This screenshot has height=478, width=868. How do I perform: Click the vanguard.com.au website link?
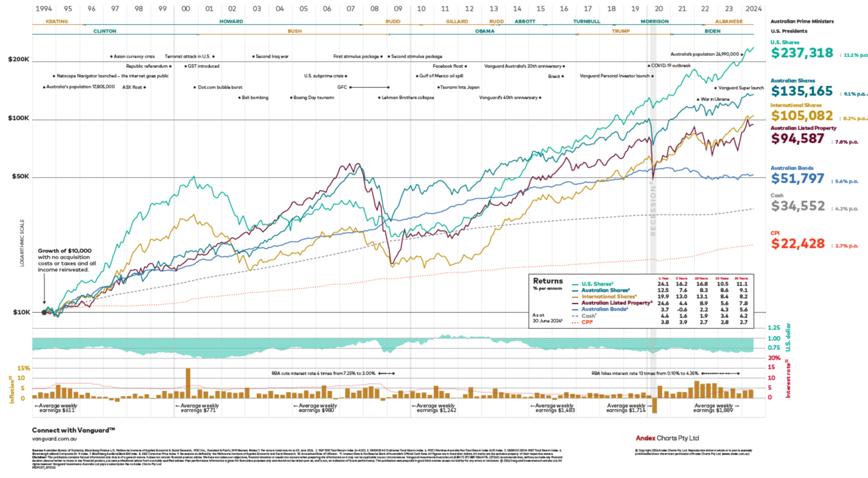tap(54, 439)
